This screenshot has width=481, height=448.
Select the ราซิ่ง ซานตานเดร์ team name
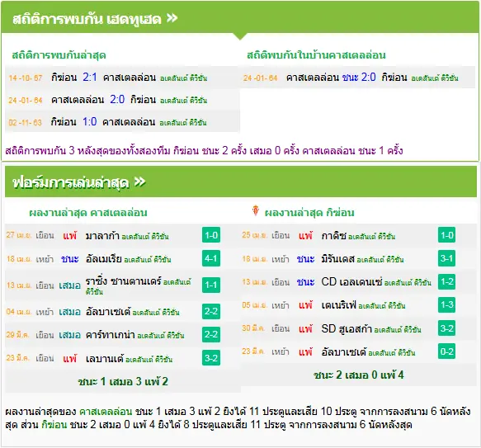click(x=123, y=281)
